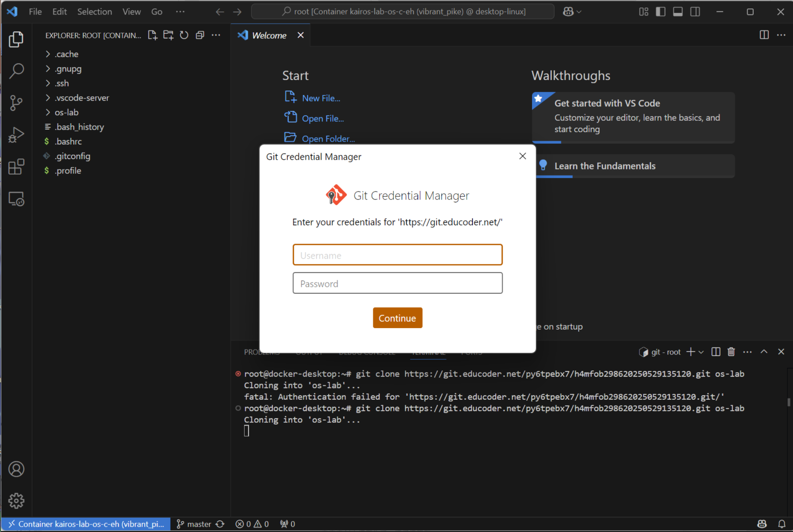Click New Folder icon in Explorer header

click(169, 35)
